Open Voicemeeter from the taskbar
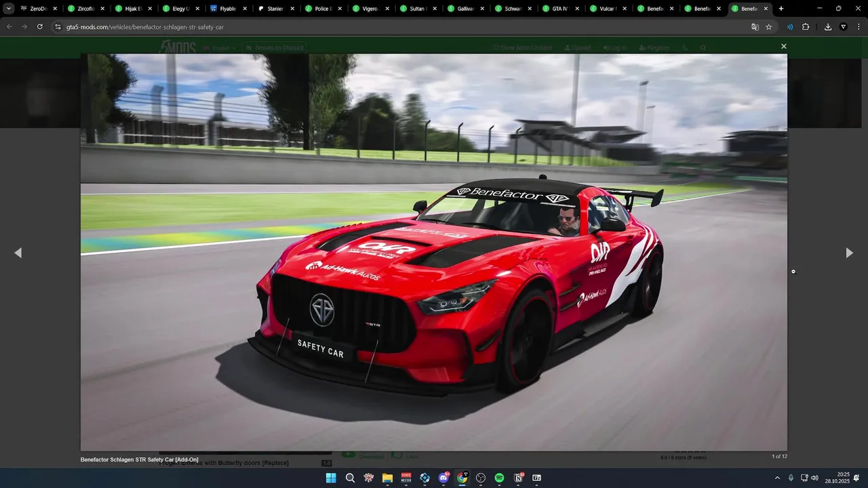Viewport: 868px width, 488px height. 406,478
